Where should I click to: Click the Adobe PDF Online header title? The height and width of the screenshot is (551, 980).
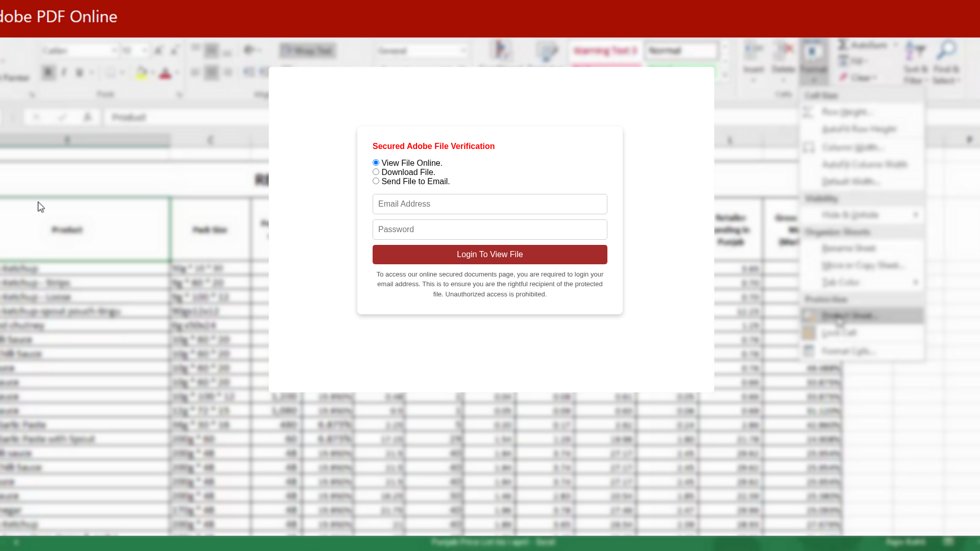click(x=59, y=16)
